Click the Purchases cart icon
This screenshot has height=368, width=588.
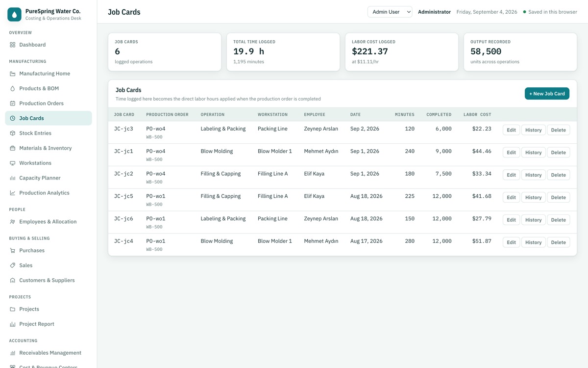pyautogui.click(x=13, y=250)
